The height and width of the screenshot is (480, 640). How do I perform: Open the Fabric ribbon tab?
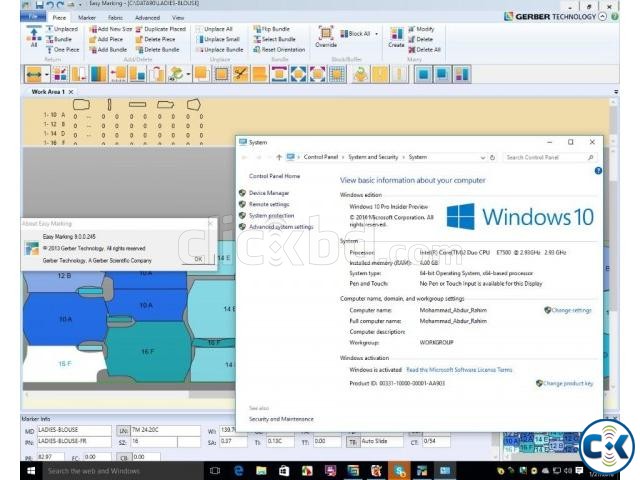point(116,18)
